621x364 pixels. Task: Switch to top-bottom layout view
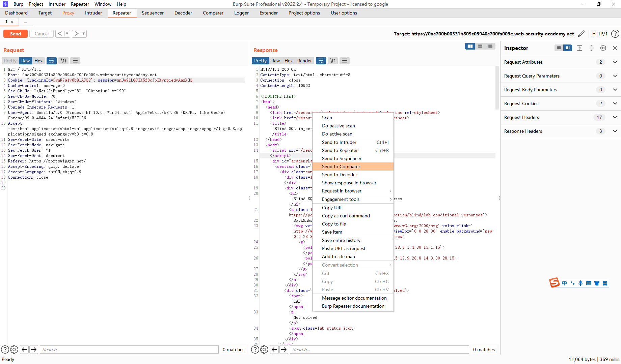[x=480, y=46]
